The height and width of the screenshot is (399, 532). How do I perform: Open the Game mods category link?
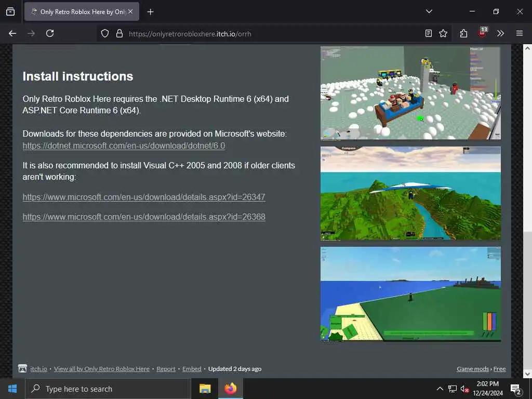473,369
